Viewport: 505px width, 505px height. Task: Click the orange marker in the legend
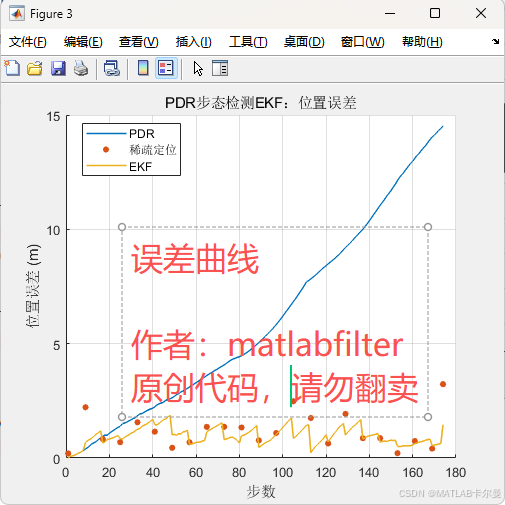pyautogui.click(x=106, y=150)
